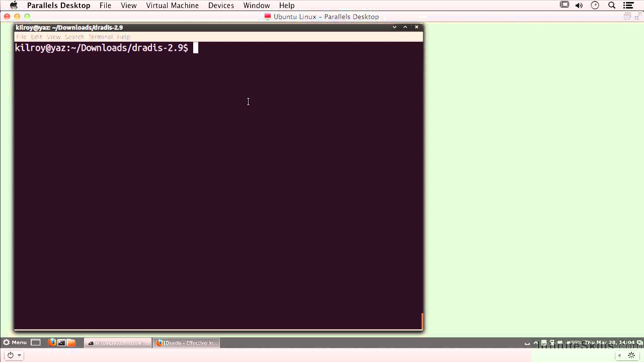Viewport: 644px width, 362px height.
Task: Click the keyboard indicator tray icon
Action: (544, 343)
